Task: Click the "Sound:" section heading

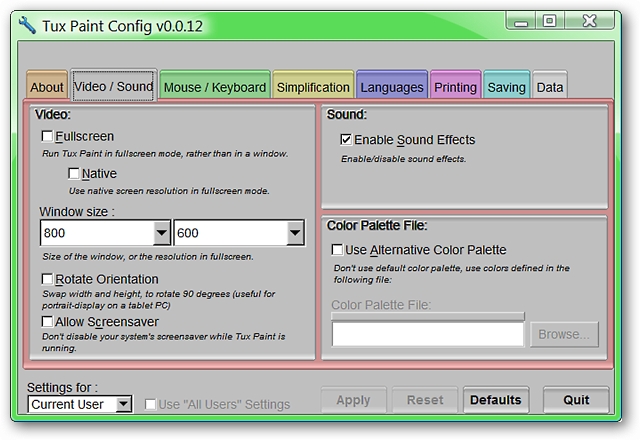Action: click(x=347, y=114)
